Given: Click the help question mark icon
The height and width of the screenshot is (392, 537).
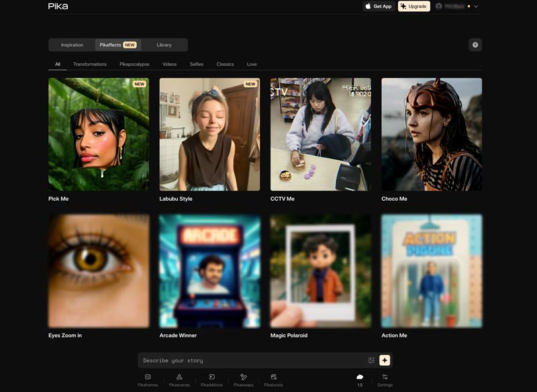Looking at the screenshot, I should [x=475, y=45].
